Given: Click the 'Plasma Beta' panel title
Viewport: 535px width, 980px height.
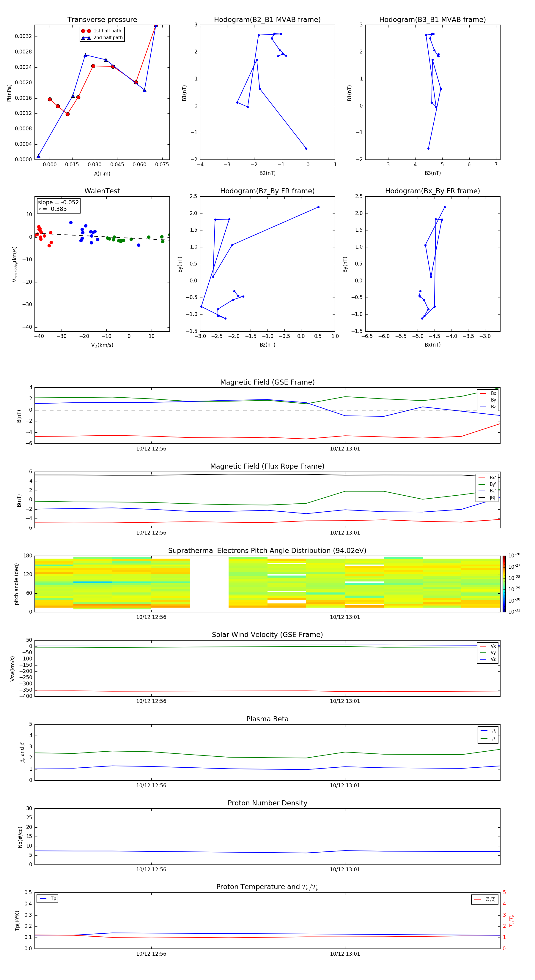Looking at the screenshot, I should pyautogui.click(x=267, y=719).
